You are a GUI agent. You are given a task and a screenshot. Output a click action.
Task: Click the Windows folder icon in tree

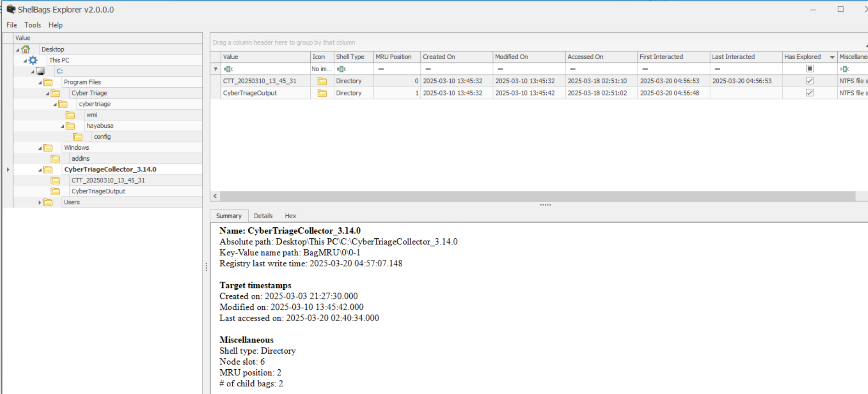click(x=48, y=148)
